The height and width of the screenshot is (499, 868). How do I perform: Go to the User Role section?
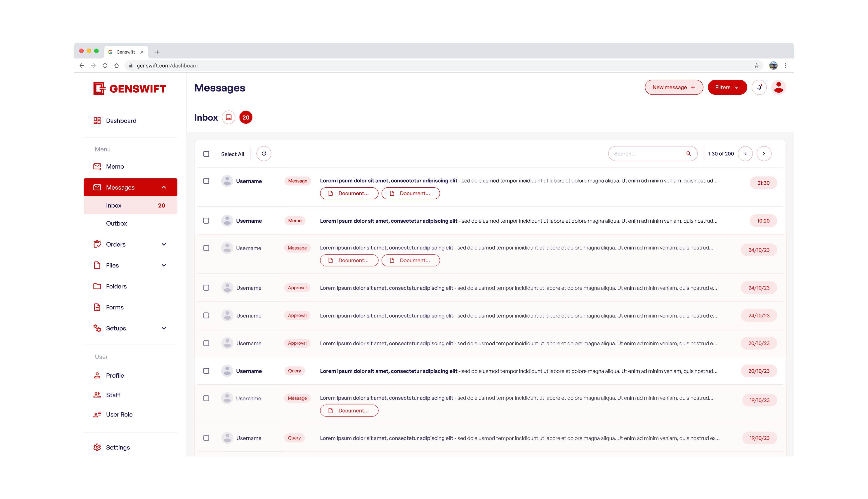click(119, 414)
